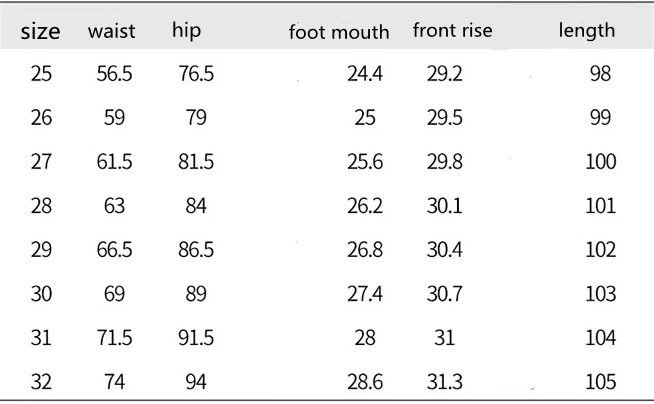
Task: Click the 'size' column header
Action: pyautogui.click(x=40, y=31)
